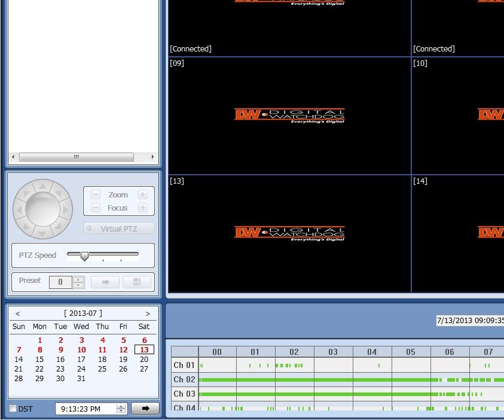Save the preset with floppy disk button

click(136, 282)
